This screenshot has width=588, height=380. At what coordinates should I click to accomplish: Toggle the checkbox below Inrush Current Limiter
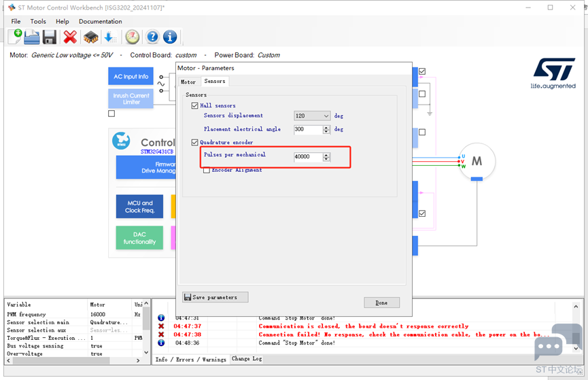point(111,114)
